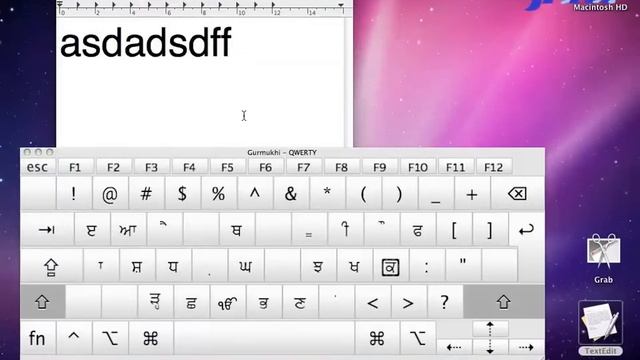Click the double quote key
Viewport: 640px width, 360px height.
pos(463,266)
